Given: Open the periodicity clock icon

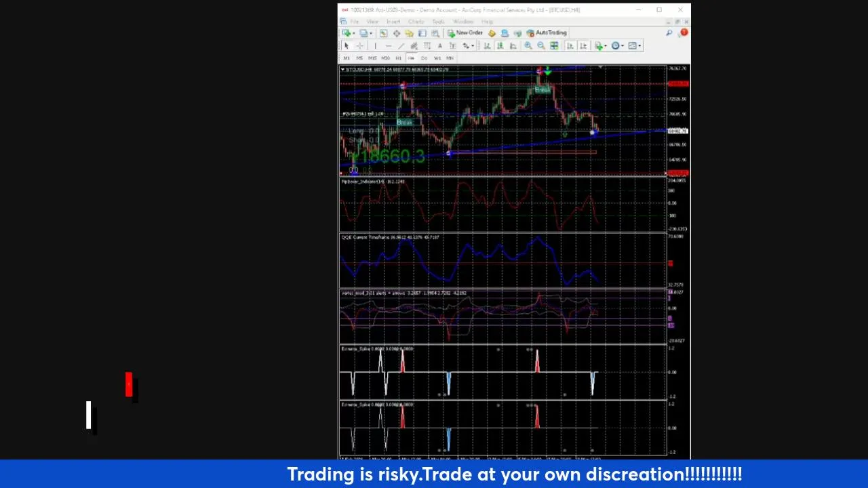Looking at the screenshot, I should 615,45.
